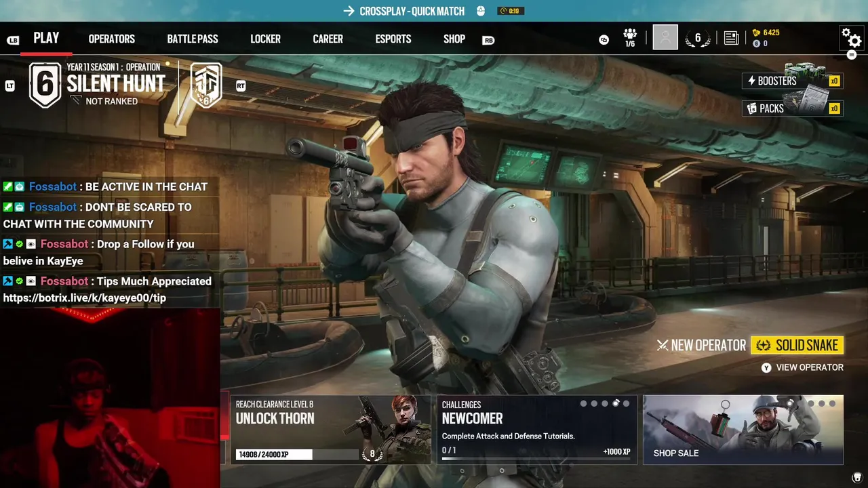Click the SILENT HUNT season title
868x488 pixels.
coord(116,84)
